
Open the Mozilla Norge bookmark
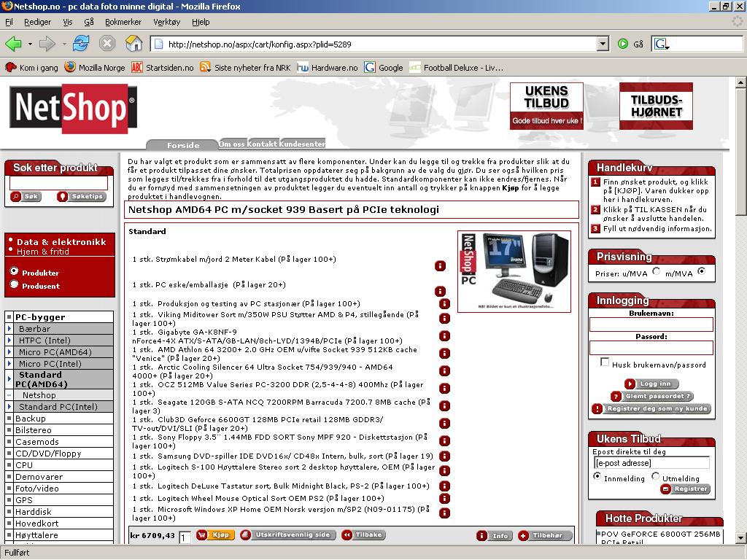95,68
